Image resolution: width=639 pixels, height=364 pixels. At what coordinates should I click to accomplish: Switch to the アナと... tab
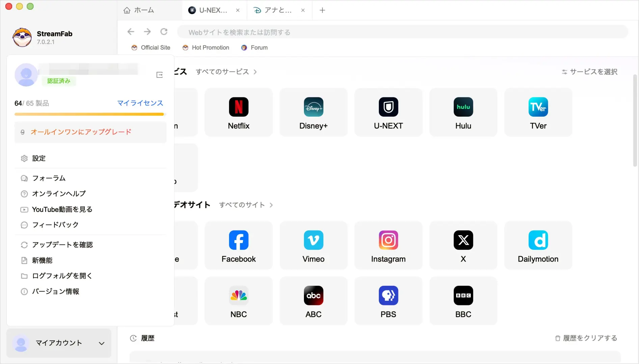click(x=279, y=10)
